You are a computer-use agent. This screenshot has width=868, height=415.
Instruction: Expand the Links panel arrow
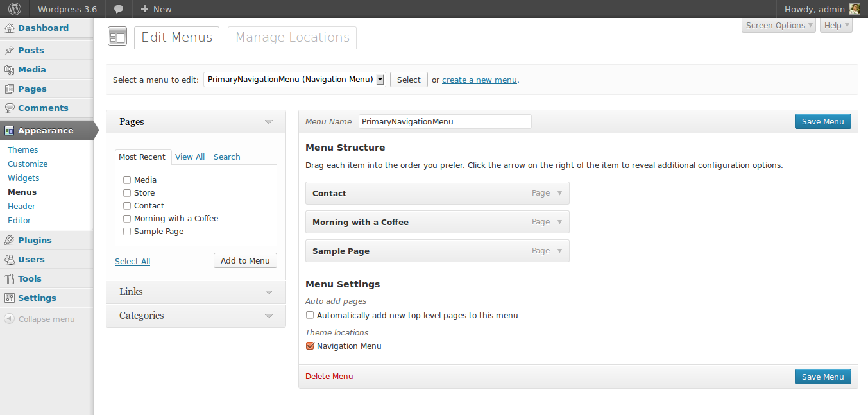[269, 292]
